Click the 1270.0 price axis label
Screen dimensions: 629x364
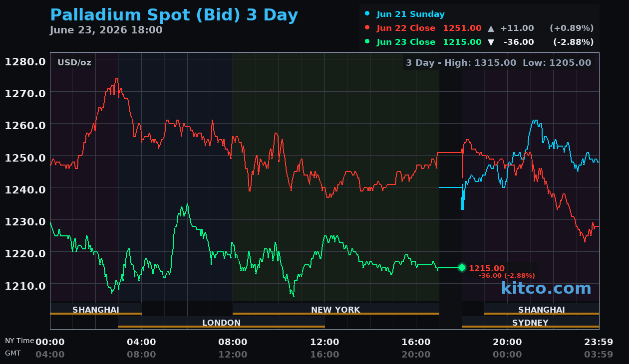pos(25,93)
